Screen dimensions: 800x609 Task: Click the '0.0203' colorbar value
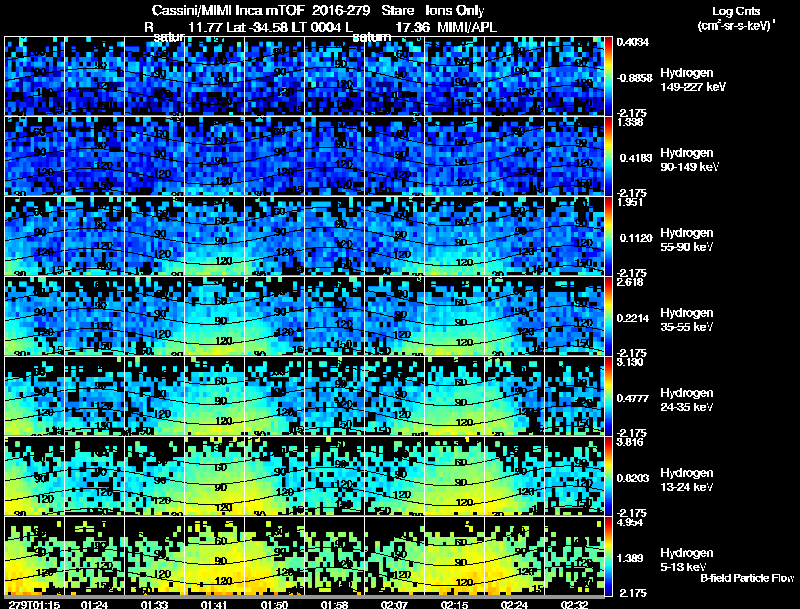tap(633, 478)
